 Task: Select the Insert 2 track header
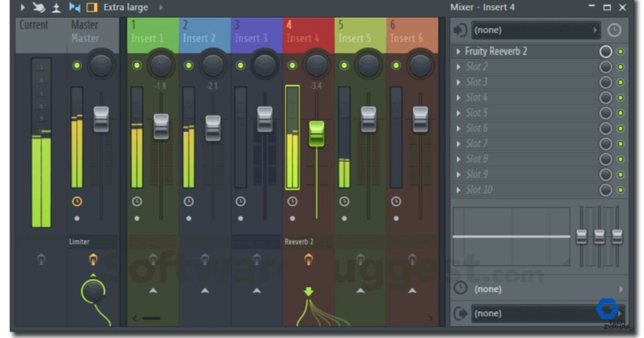[x=205, y=35]
